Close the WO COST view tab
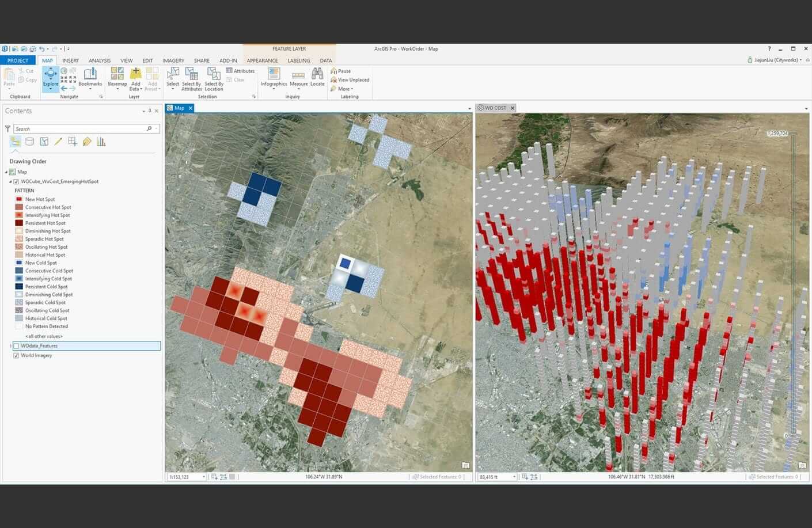Screen dimensions: 812x528 coord(513,108)
